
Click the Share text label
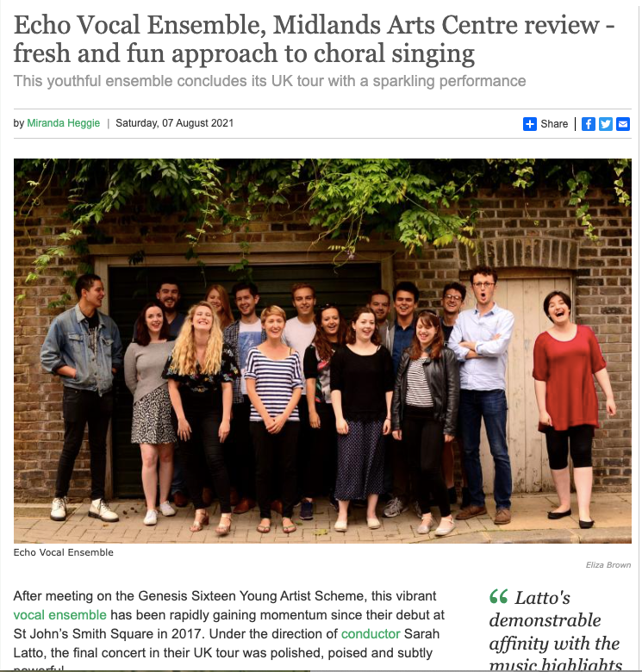[x=554, y=124]
